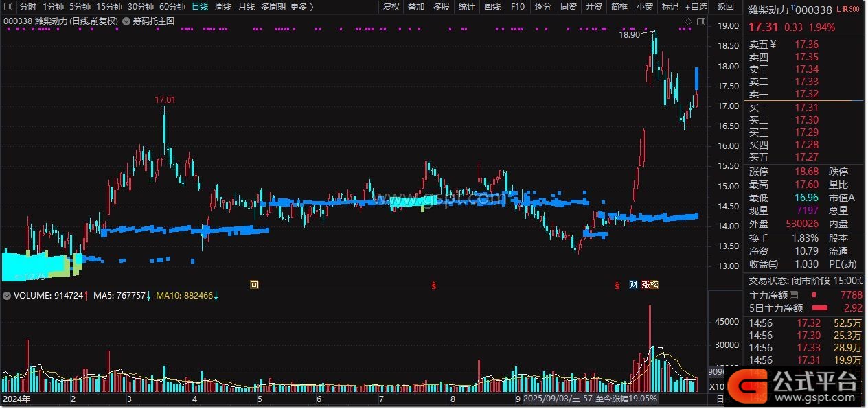Screen dimensions: 868x409
Task: Open the VOLUME indicator dropdown arrow
Action: tap(7, 296)
